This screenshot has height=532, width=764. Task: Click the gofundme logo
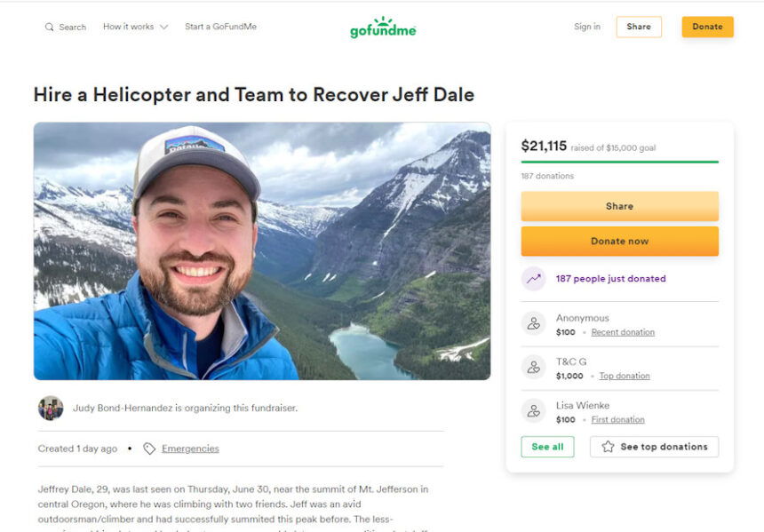(x=383, y=27)
